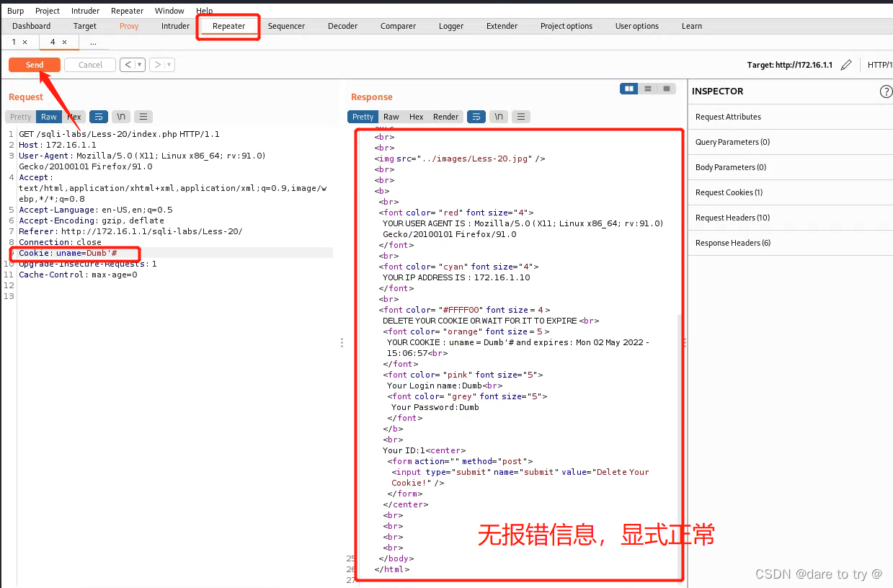Switch Response view to Render
This screenshot has height=588, width=893.
pos(446,117)
